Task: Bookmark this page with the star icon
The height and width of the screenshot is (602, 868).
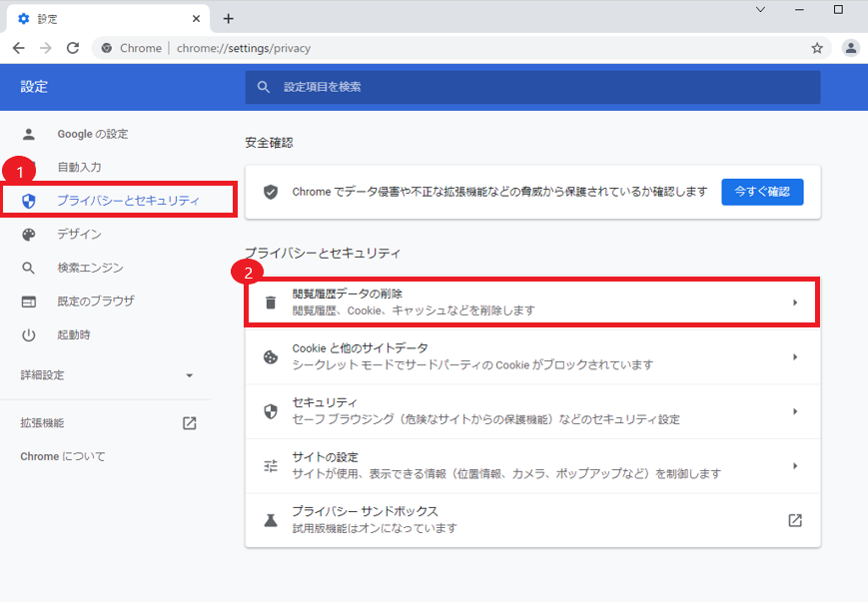Action: 817,48
